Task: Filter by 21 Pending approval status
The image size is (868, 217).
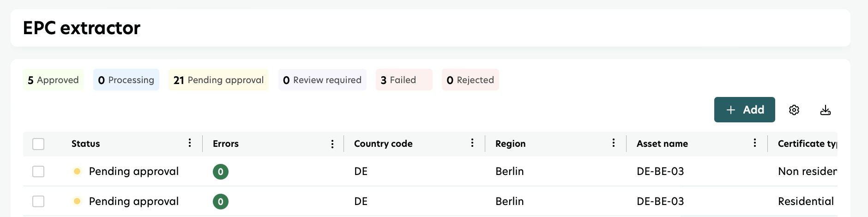Action: coord(218,80)
